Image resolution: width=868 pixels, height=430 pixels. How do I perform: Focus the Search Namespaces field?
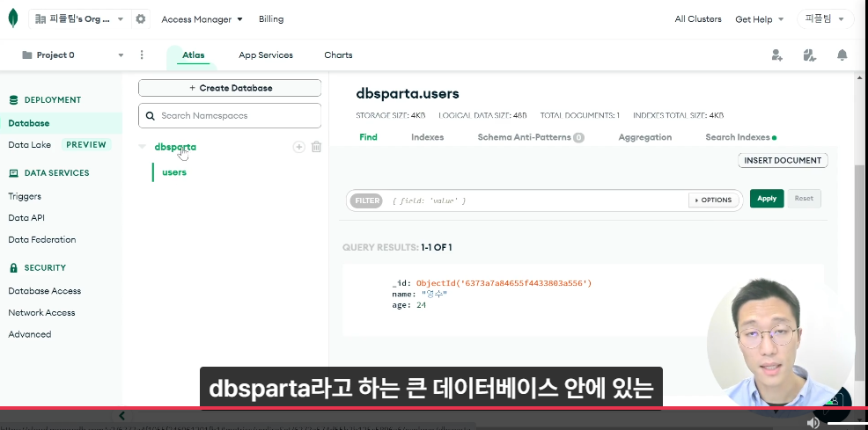[230, 115]
